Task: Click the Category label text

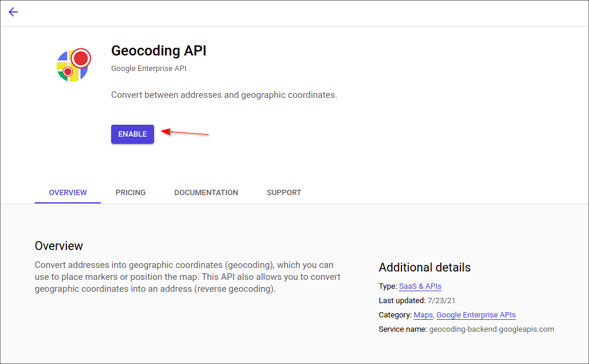Action: click(x=395, y=315)
